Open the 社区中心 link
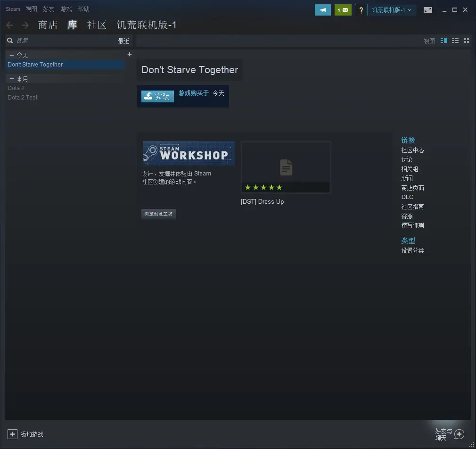 click(x=412, y=150)
